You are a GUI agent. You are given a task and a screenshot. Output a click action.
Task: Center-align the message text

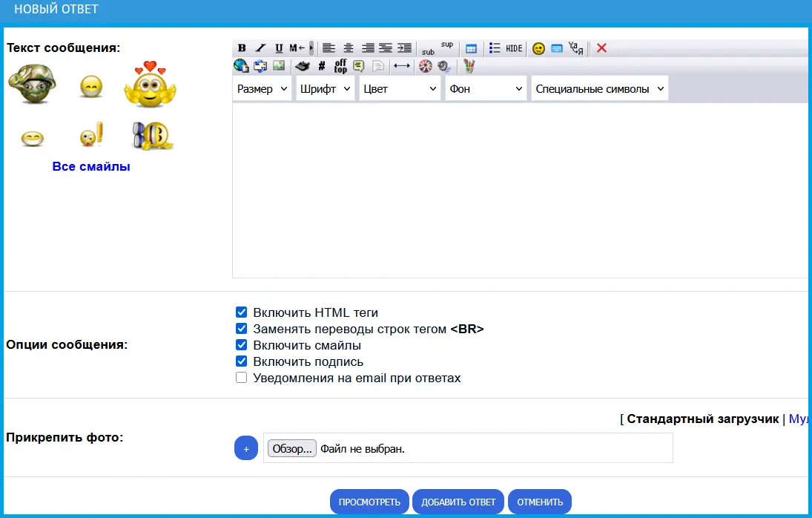[x=349, y=48]
